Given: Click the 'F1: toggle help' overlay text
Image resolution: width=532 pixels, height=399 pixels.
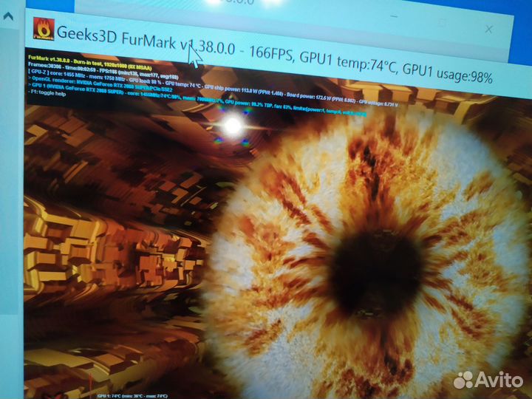Looking at the screenshot, I should coord(47,93).
